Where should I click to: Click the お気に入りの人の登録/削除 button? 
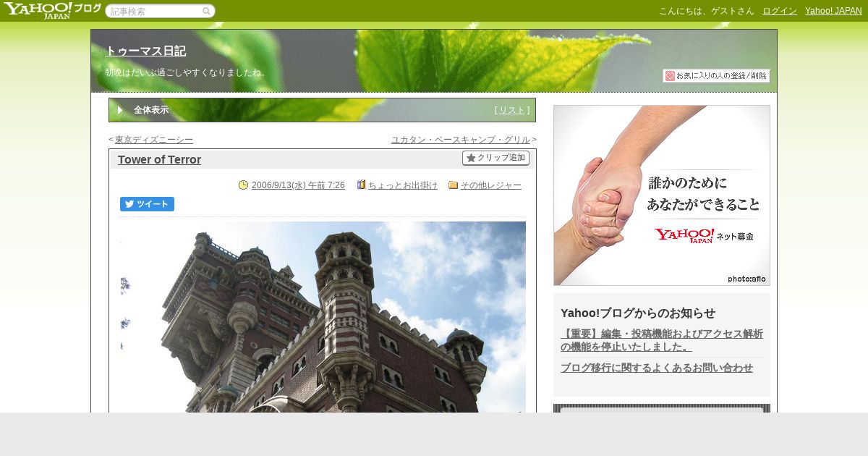pos(716,76)
